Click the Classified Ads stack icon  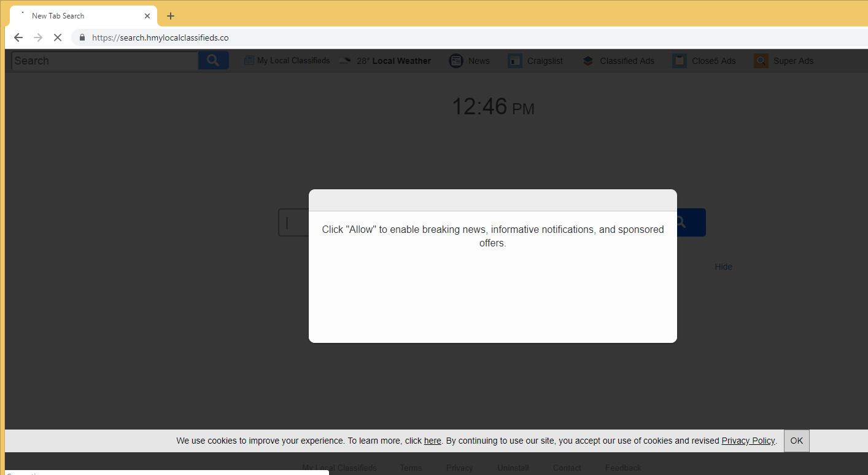pyautogui.click(x=587, y=61)
